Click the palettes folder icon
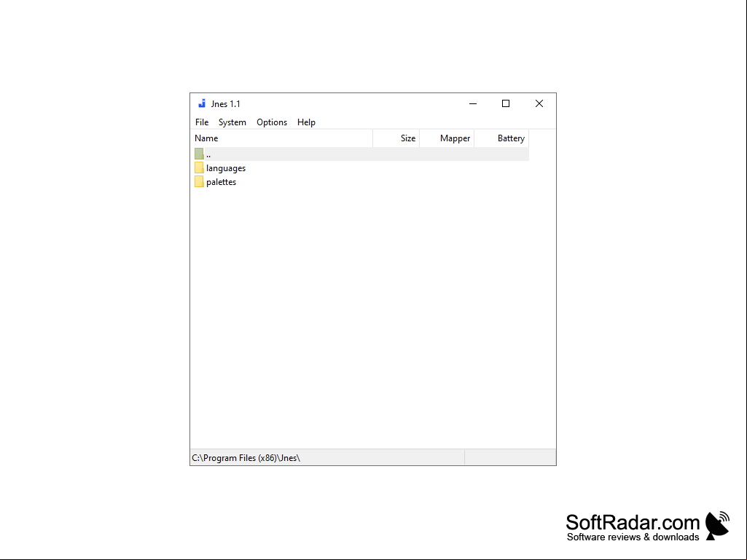This screenshot has height=560, width=747. (x=199, y=181)
